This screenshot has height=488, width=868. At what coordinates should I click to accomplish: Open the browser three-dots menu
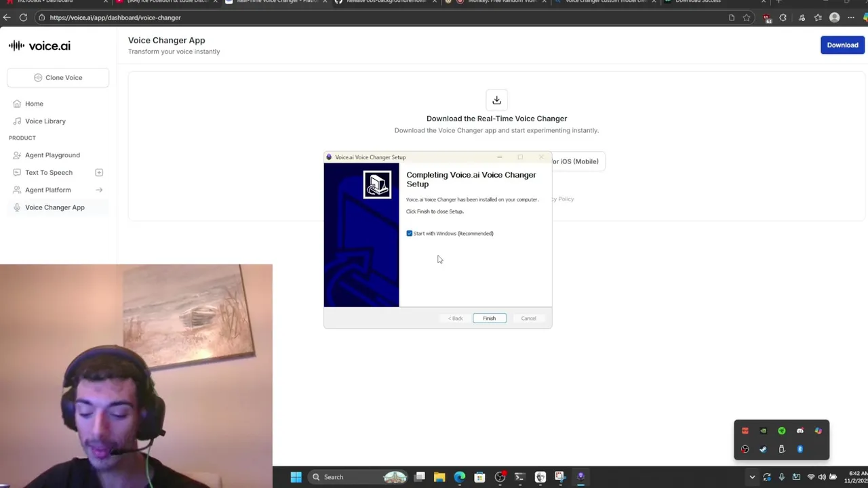tap(851, 18)
